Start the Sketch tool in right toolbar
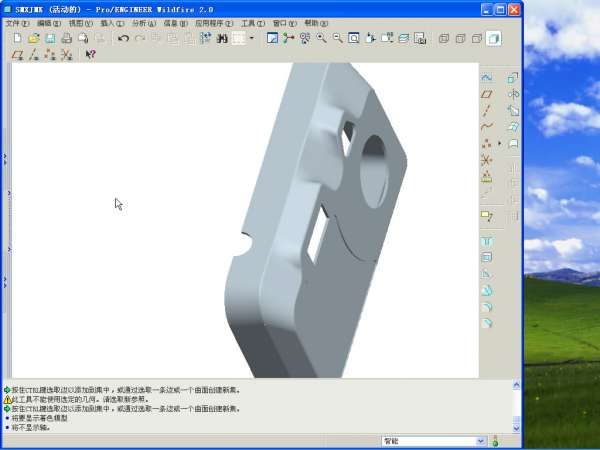This screenshot has width=600, height=450. point(487,78)
